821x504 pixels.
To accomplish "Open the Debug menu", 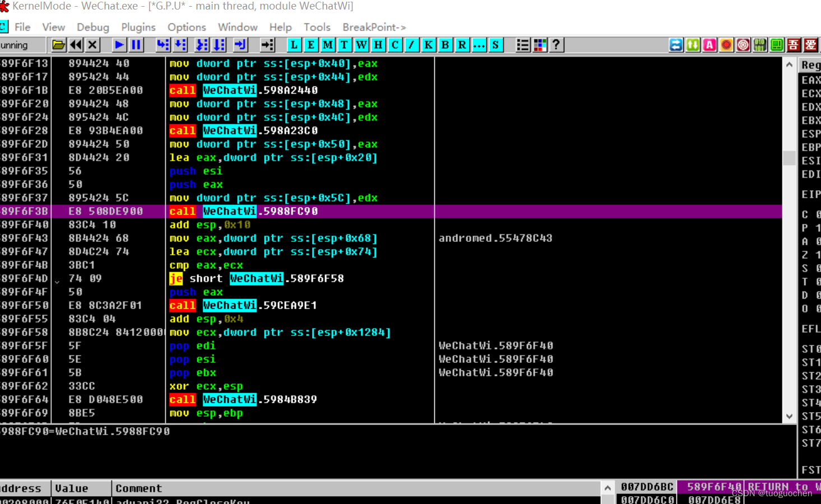I will coord(93,27).
